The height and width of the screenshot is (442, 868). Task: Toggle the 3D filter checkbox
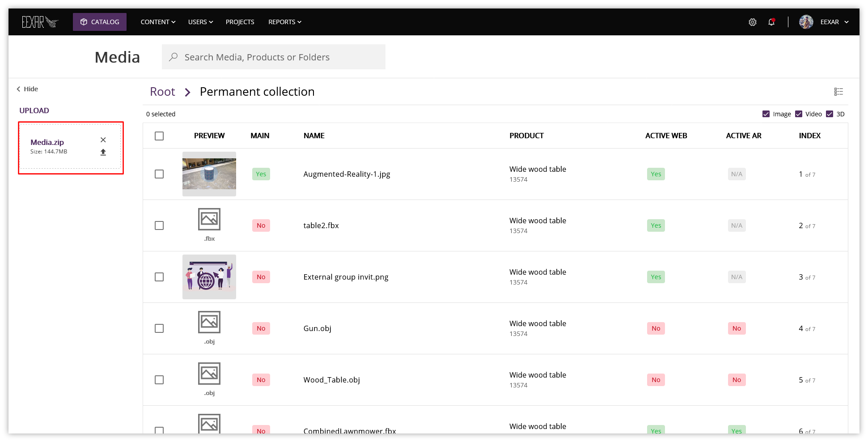(x=830, y=114)
